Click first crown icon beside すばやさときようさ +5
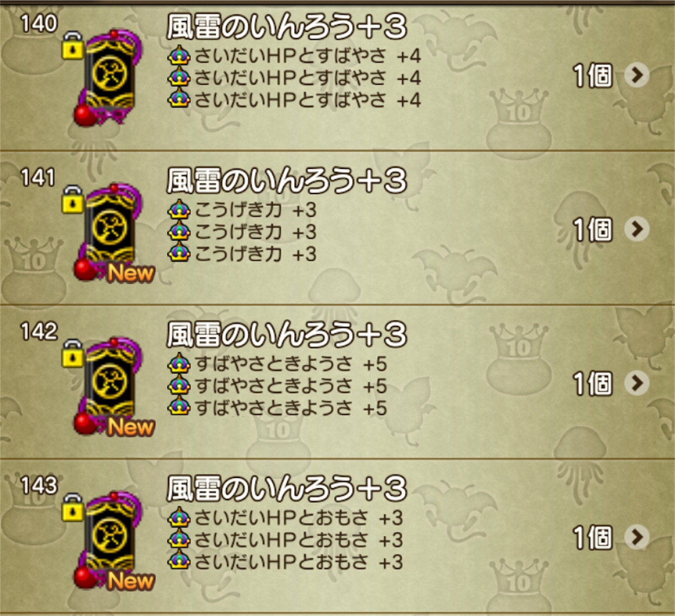 [x=179, y=364]
